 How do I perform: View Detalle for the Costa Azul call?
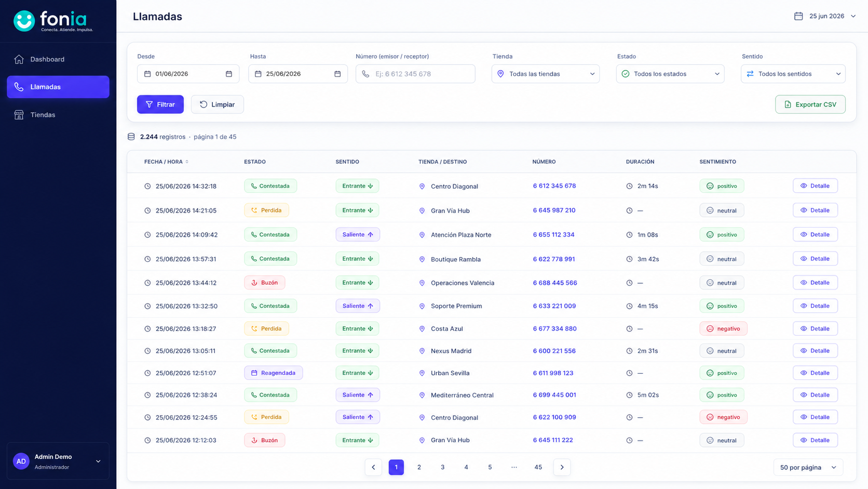(815, 328)
